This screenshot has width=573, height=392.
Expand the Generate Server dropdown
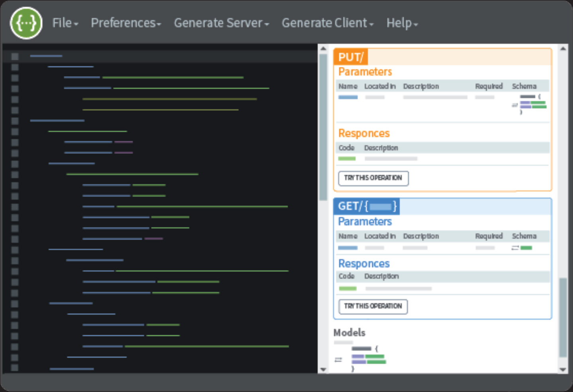[221, 23]
